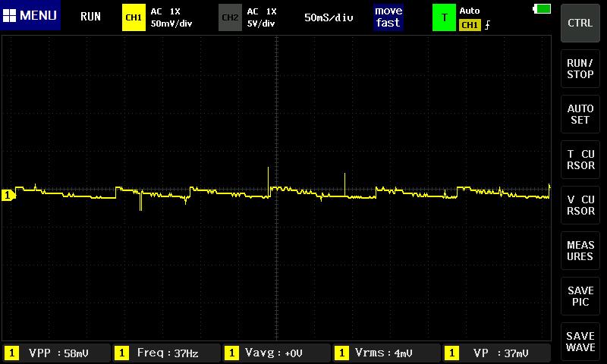Open the CTRL panel button
The width and height of the screenshot is (607, 364).
click(x=580, y=24)
